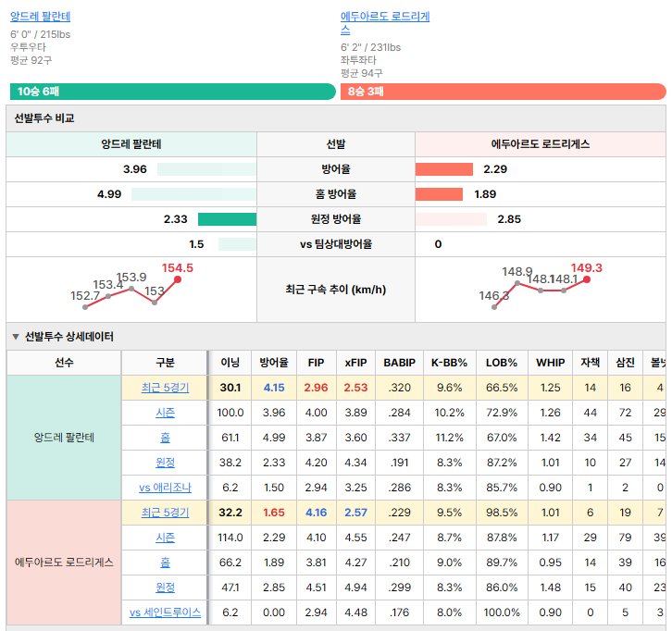Click the red 홈 방어율 1.89 bar
672x631 pixels.
pyautogui.click(x=439, y=194)
